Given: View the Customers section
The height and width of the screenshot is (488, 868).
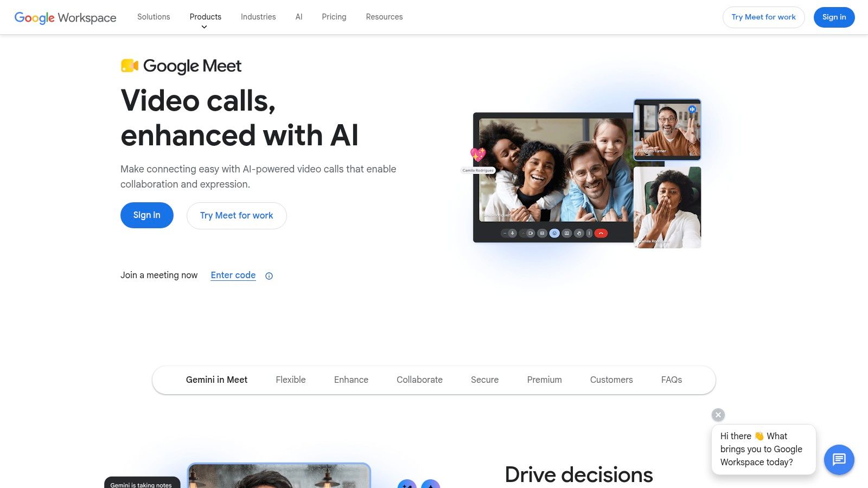Looking at the screenshot, I should [611, 380].
